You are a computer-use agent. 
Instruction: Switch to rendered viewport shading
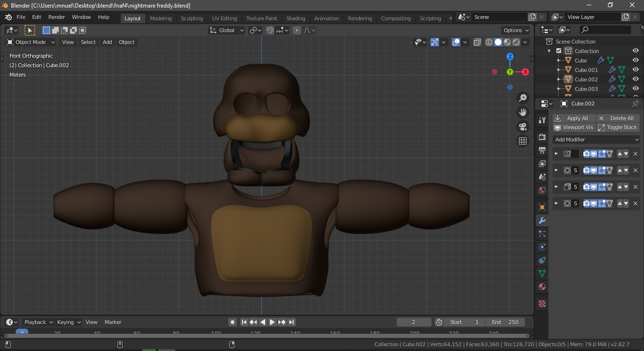[x=516, y=42]
